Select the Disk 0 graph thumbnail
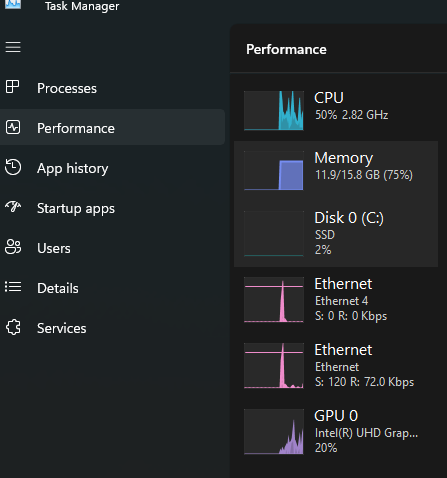Viewport: 447px width, 478px height. [274, 233]
